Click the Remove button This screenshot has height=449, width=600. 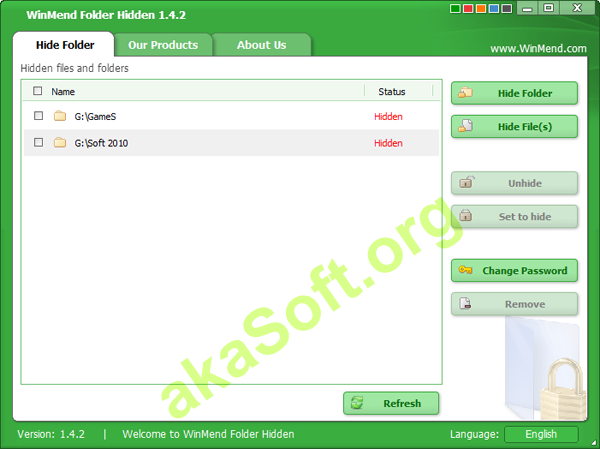(x=514, y=304)
